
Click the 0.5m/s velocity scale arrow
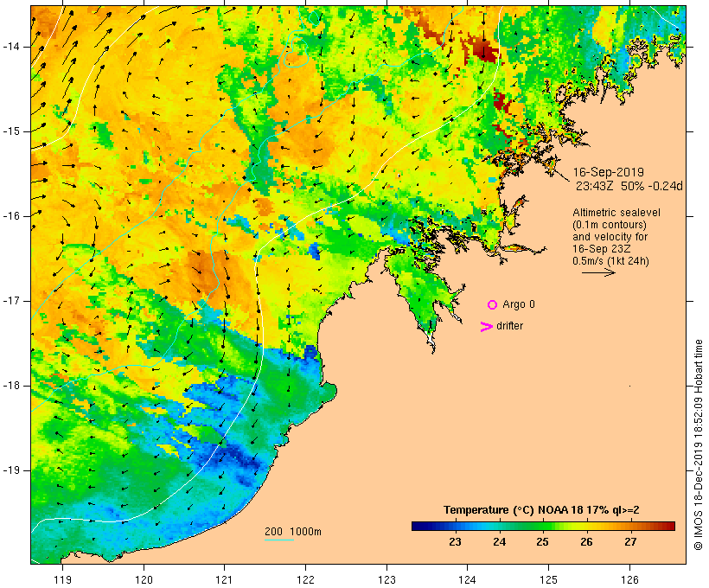598,272
